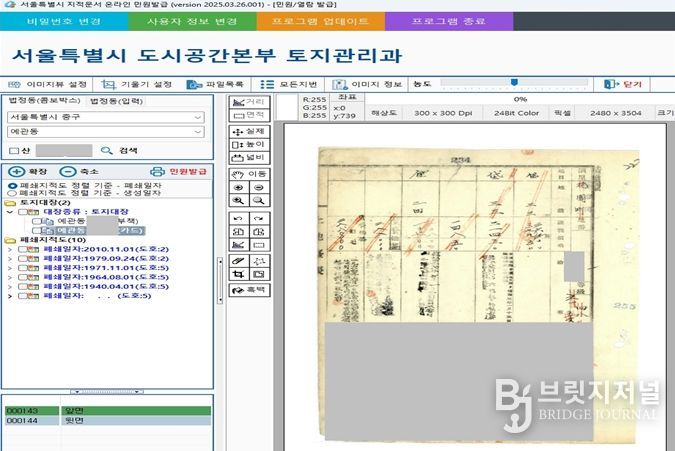This screenshot has width=675, height=451.
Task: Click the 축소 minus circle icon
Action: 68,172
